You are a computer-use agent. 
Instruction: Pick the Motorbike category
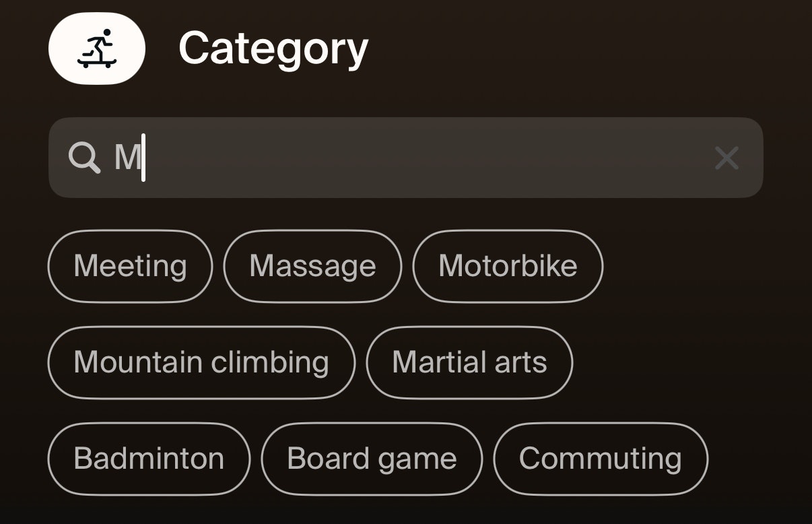508,266
